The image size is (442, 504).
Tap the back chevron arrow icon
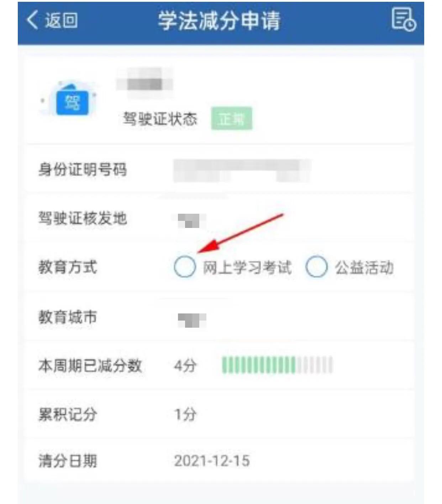tap(32, 20)
